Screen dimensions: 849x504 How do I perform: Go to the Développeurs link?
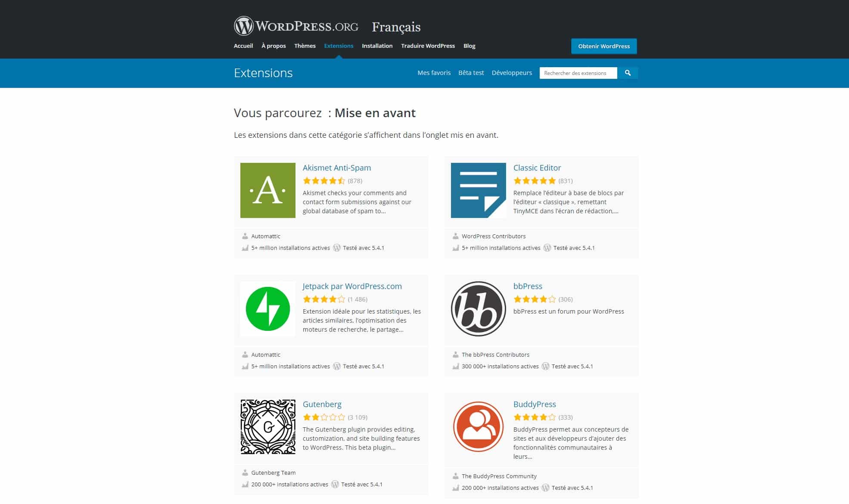[x=512, y=73]
